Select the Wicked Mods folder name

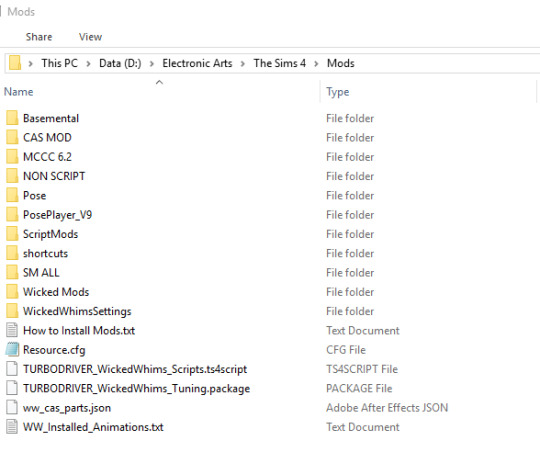click(56, 292)
